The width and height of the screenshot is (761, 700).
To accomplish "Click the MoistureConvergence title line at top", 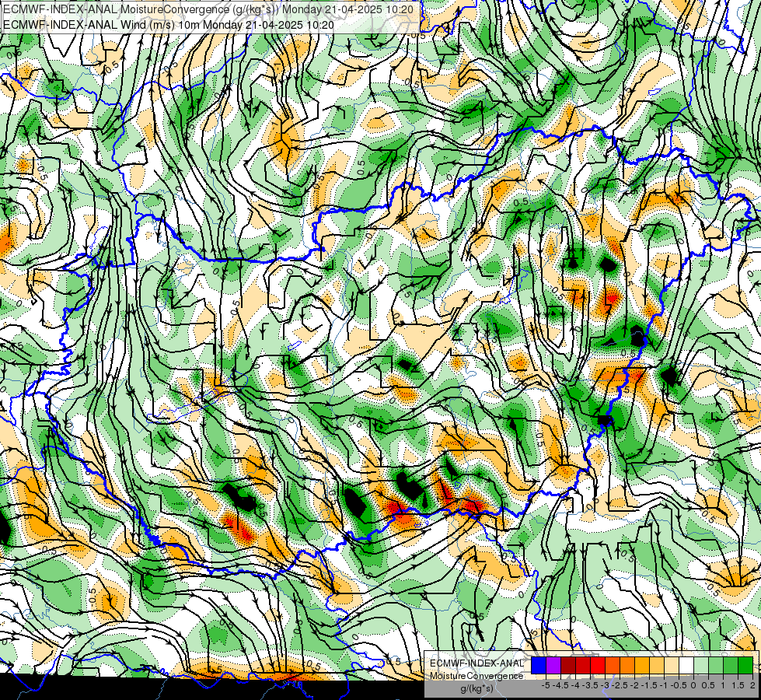I will point(208,9).
